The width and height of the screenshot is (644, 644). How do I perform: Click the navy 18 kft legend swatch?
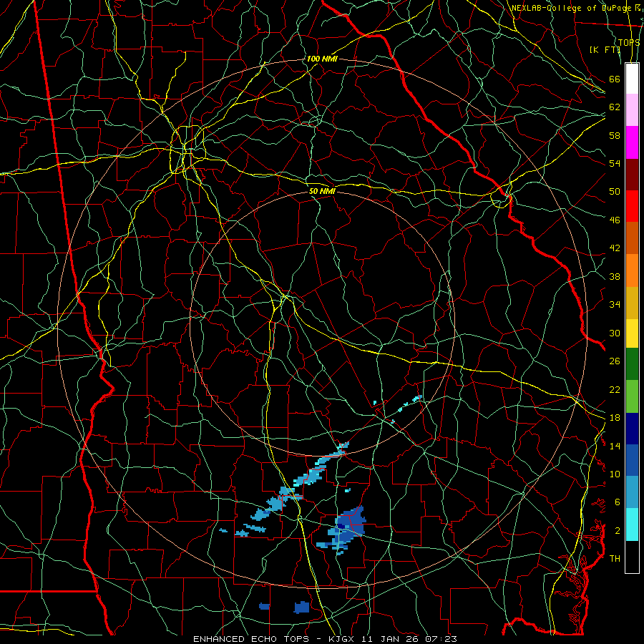[632, 429]
